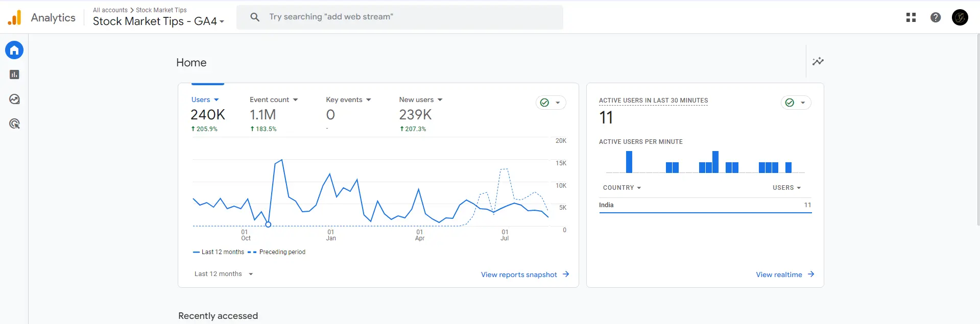
Task: Open the Insights sparkline icon
Action: [x=818, y=61]
